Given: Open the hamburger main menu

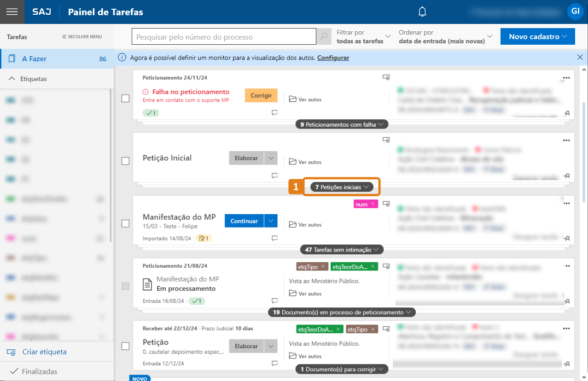Looking at the screenshot, I should [x=12, y=12].
